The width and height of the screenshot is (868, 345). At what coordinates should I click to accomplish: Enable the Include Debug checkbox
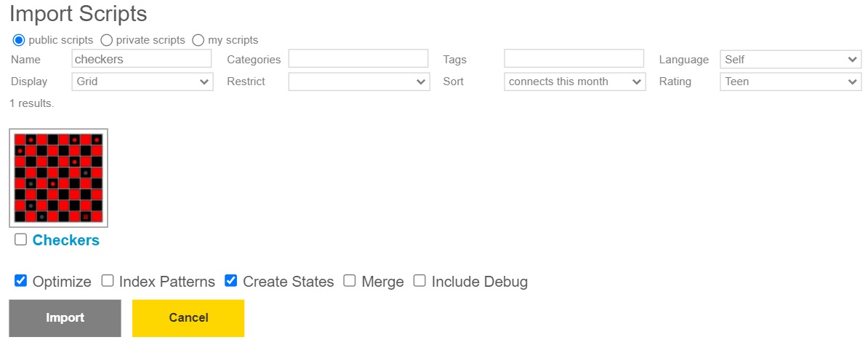point(419,281)
